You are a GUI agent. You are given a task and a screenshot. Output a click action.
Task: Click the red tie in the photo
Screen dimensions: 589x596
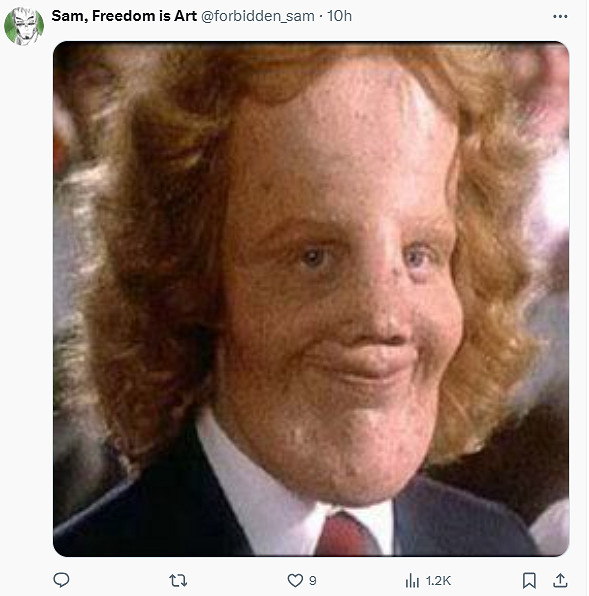344,534
